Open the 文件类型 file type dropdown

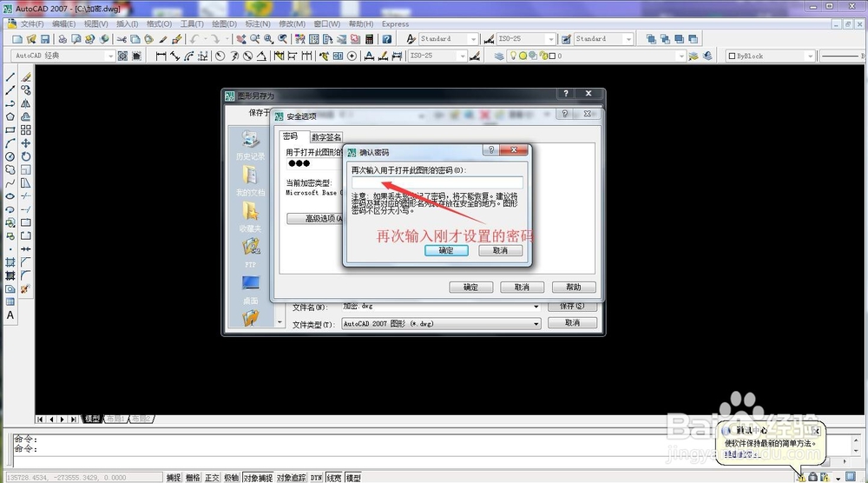pos(441,323)
